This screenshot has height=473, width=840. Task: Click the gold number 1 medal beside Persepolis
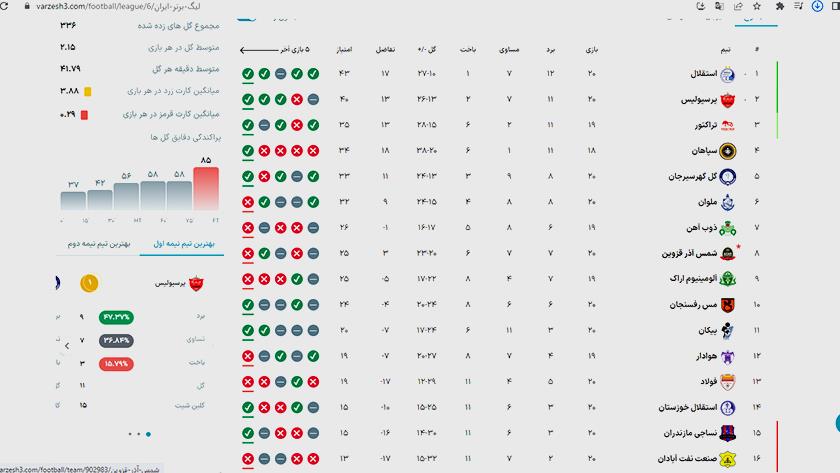(x=89, y=283)
